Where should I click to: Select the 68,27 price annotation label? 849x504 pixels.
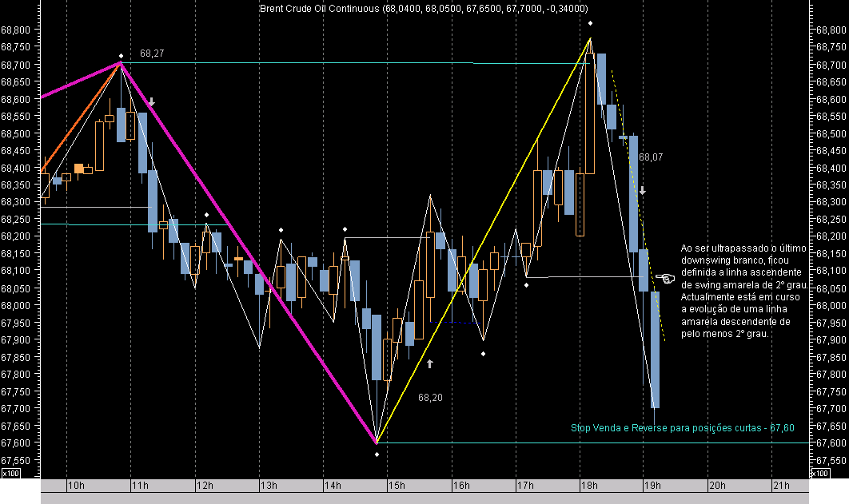click(x=152, y=53)
